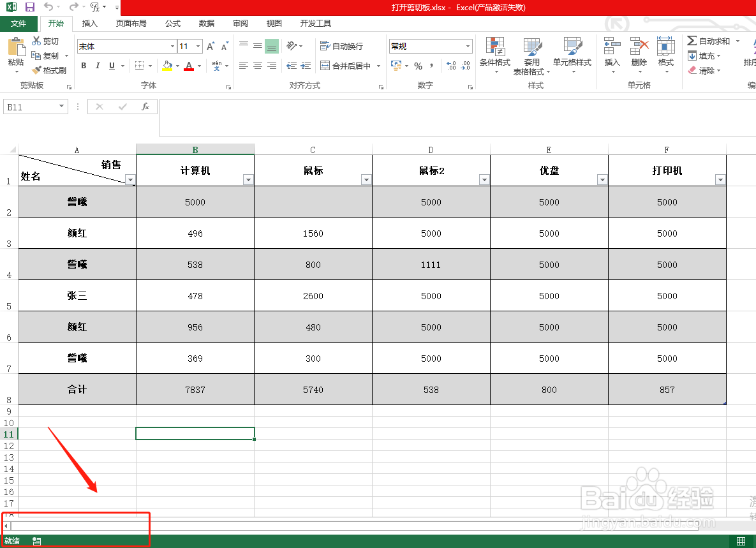The image size is (756, 548).
Task: Toggle bold formatting with B
Action: tap(84, 66)
